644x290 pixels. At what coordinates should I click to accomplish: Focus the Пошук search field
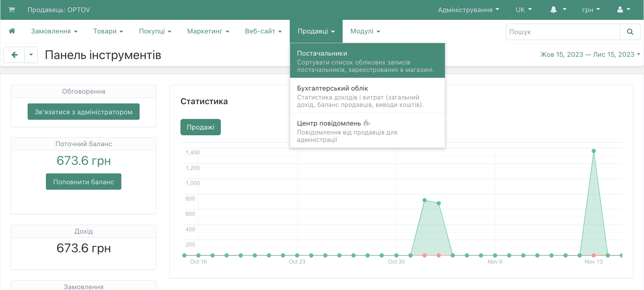point(563,32)
